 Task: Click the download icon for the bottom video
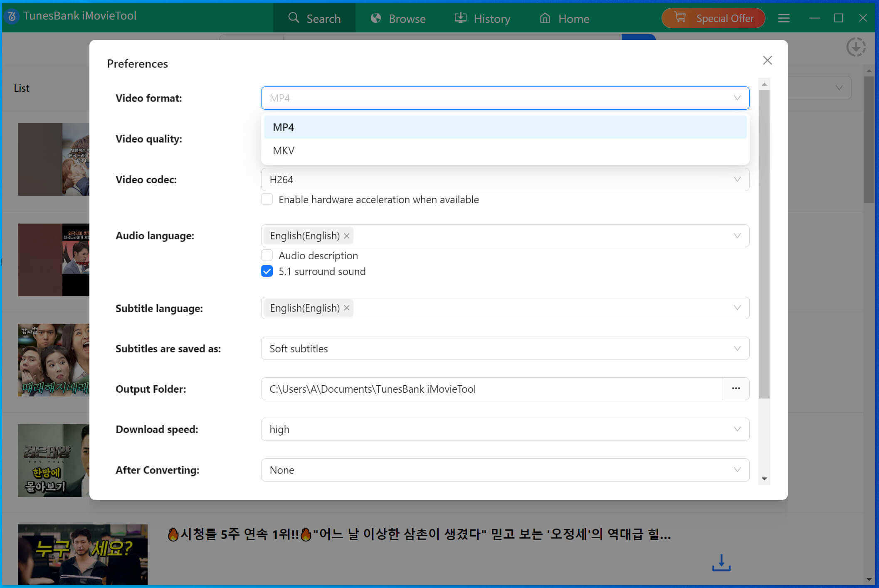coord(721,563)
